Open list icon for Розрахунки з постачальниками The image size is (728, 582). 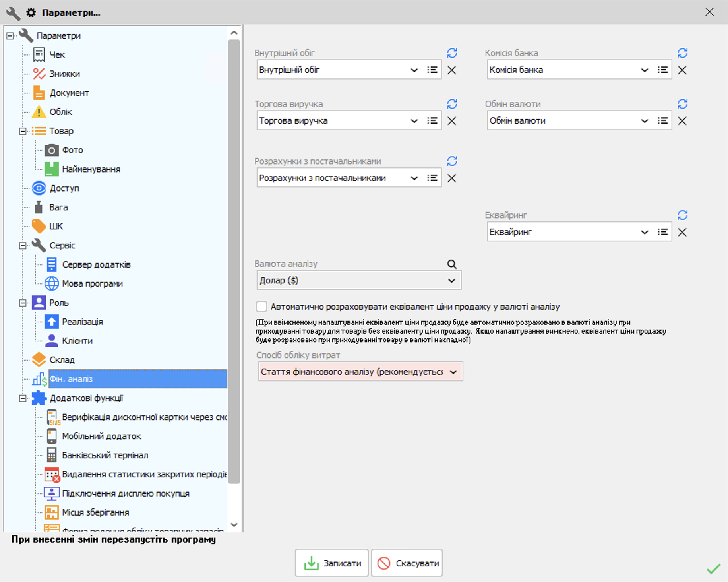tap(432, 178)
